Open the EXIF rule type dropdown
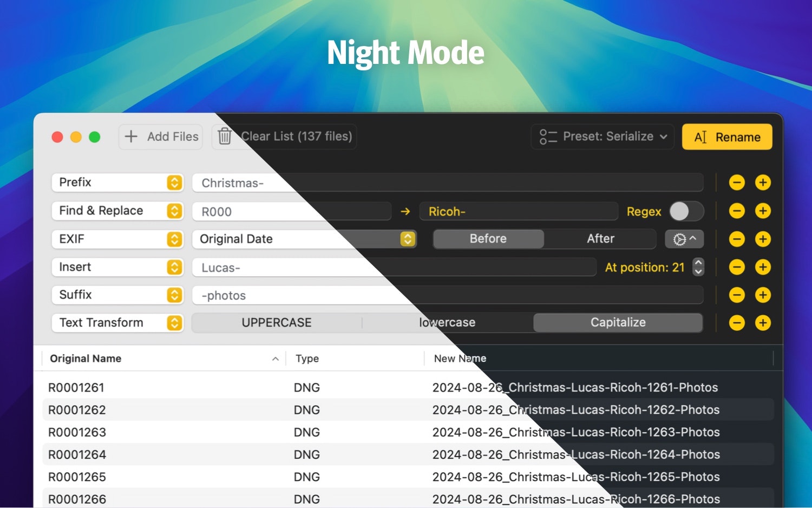This screenshot has width=812, height=508. (x=117, y=239)
